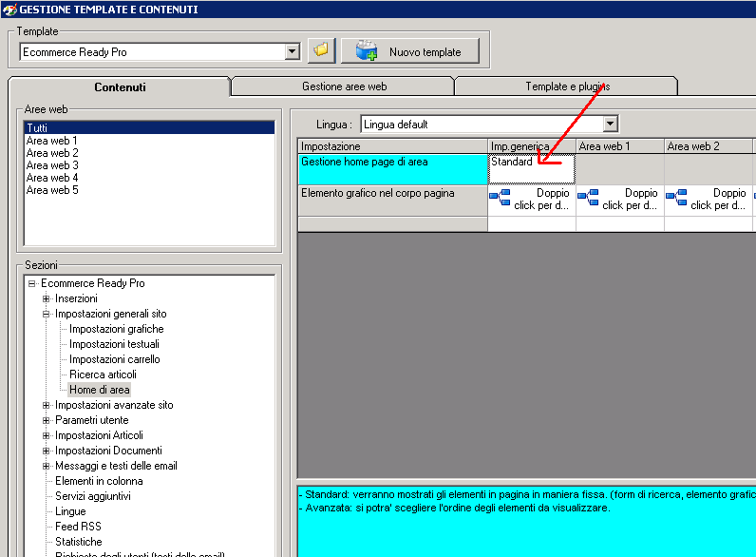Click the Nuovo template button
The width and height of the screenshot is (756, 557).
410,51
